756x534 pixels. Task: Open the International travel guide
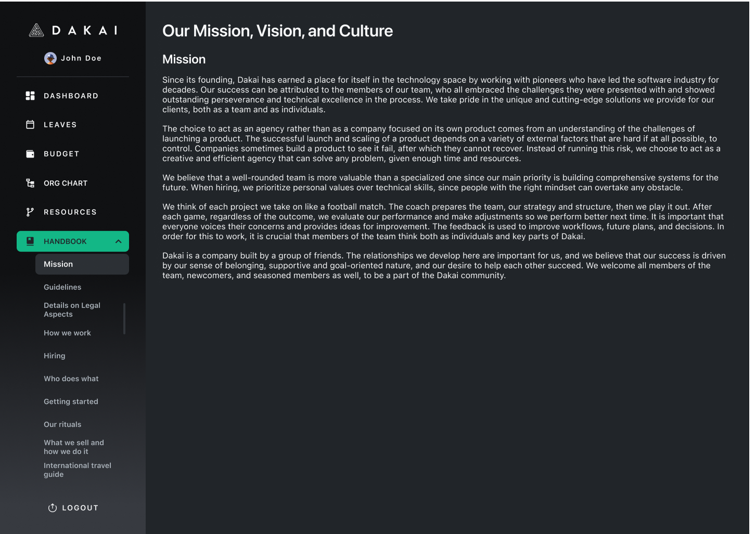pyautogui.click(x=77, y=470)
